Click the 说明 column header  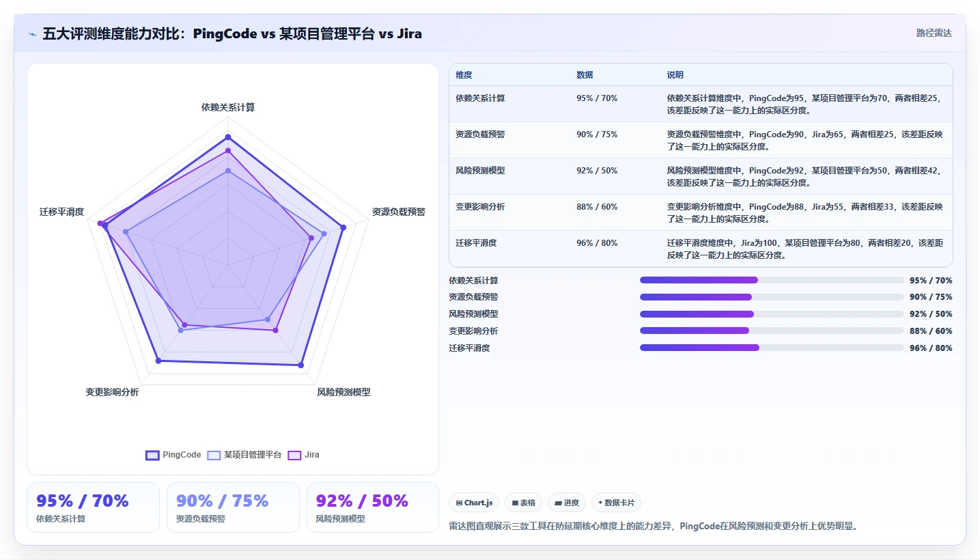coord(675,75)
